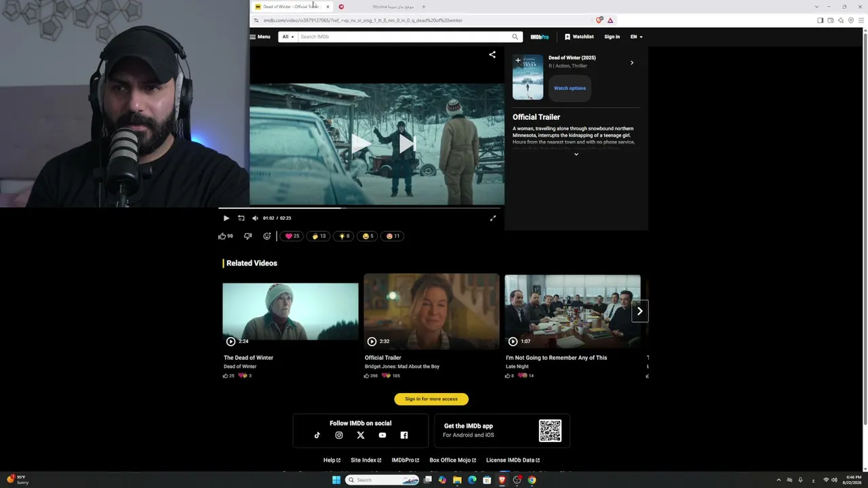Viewport: 868px width, 488px height.
Task: Open the Late Night clip thumbnail
Action: coord(572,312)
